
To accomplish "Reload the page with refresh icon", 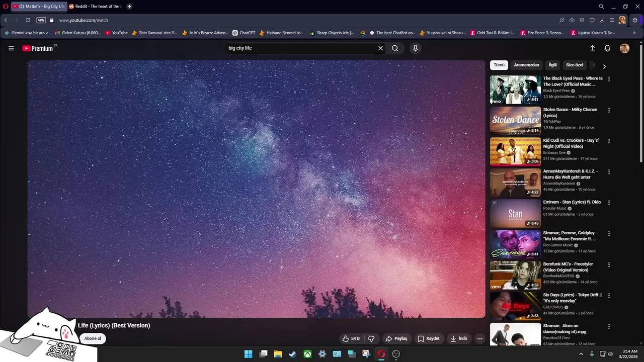I will (x=28, y=20).
